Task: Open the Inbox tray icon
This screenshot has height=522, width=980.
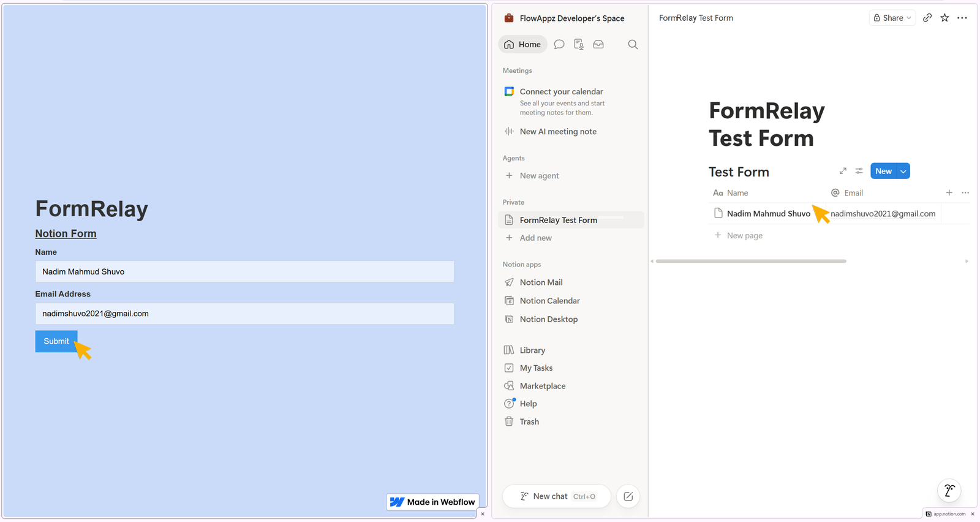Action: pyautogui.click(x=598, y=44)
